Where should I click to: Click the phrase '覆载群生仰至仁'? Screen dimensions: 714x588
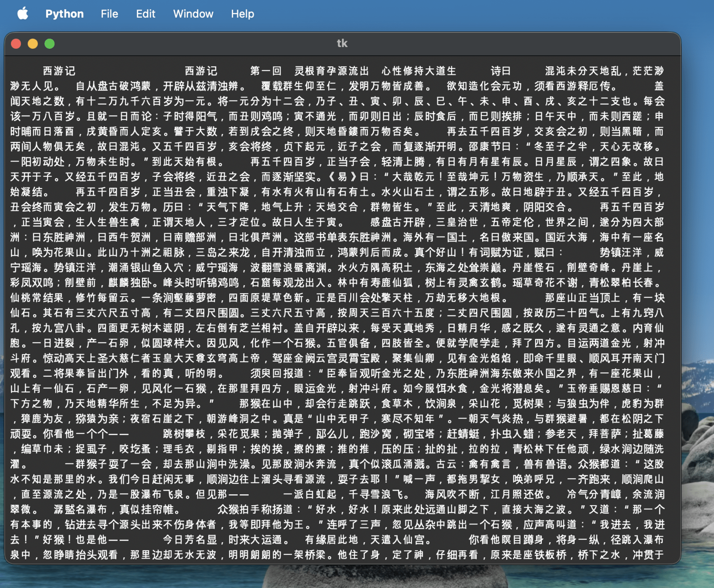point(299,86)
